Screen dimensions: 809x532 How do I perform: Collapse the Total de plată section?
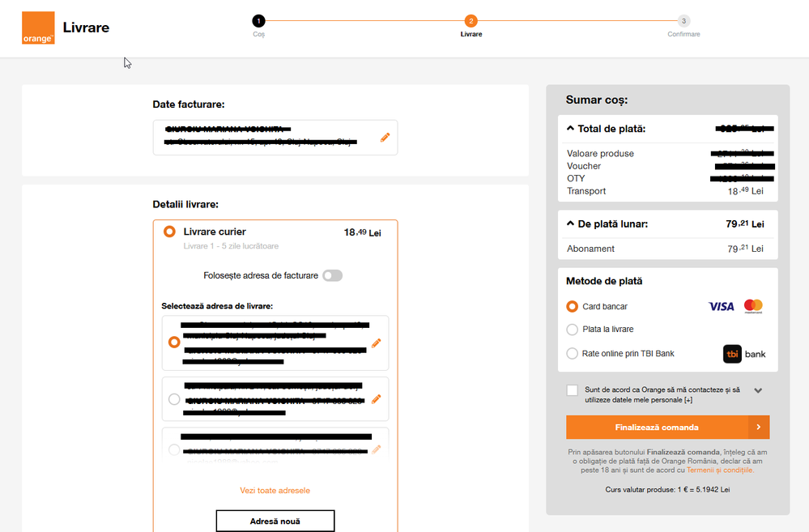570,129
